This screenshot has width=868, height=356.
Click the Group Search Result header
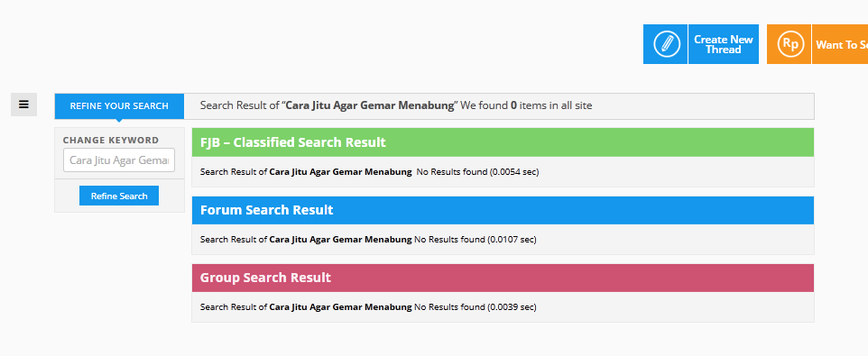(x=503, y=278)
